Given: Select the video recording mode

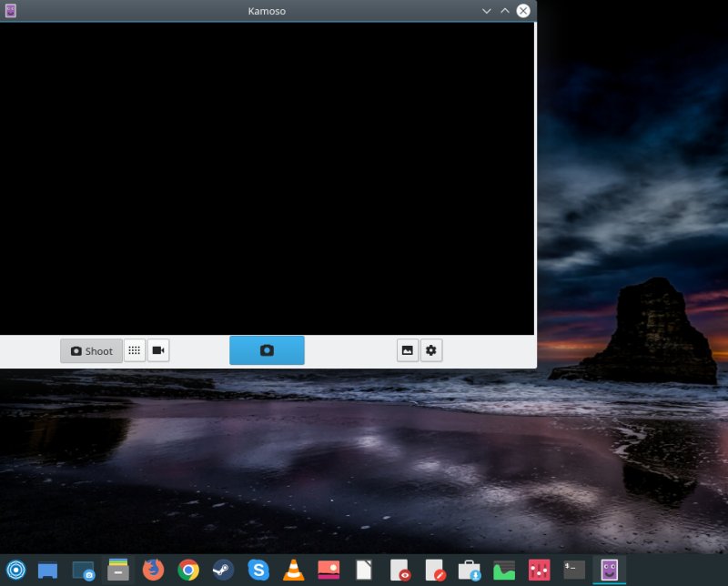Looking at the screenshot, I should click(157, 350).
